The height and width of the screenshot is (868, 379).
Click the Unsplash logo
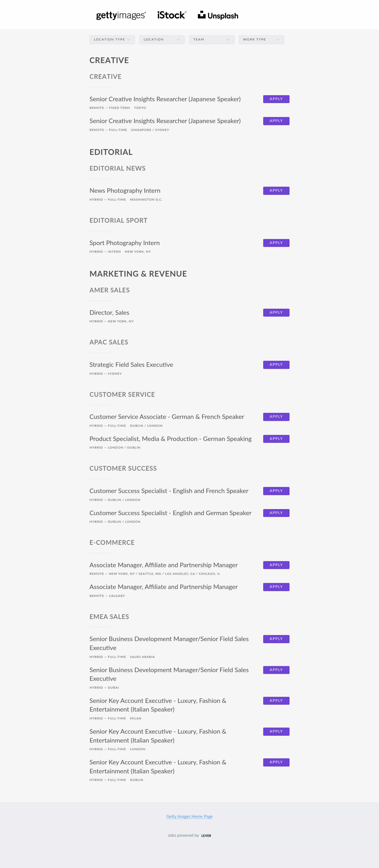[x=218, y=16]
